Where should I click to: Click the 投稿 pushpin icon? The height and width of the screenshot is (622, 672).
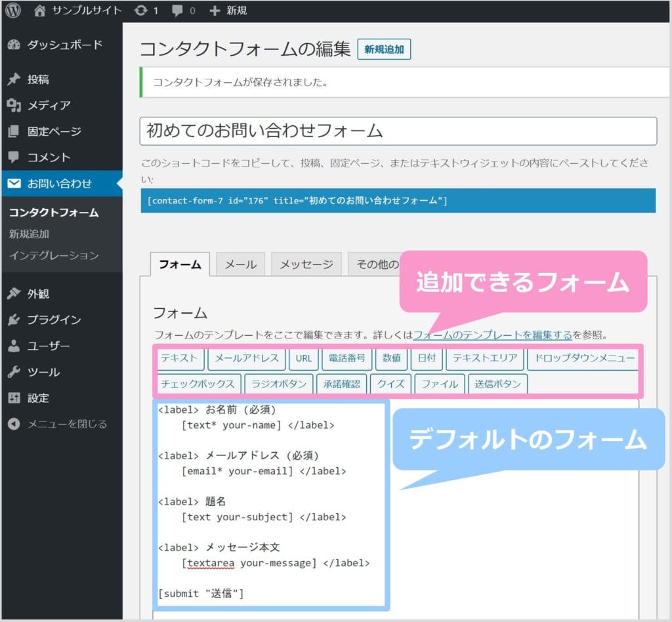[14, 79]
